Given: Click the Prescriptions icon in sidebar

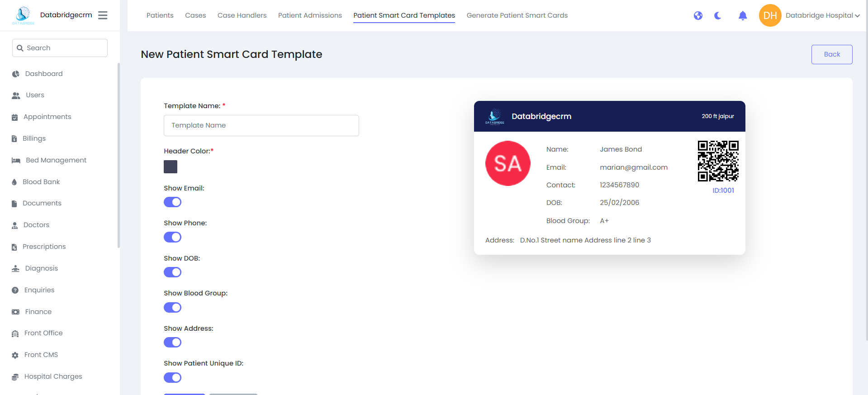Looking at the screenshot, I should point(14,247).
